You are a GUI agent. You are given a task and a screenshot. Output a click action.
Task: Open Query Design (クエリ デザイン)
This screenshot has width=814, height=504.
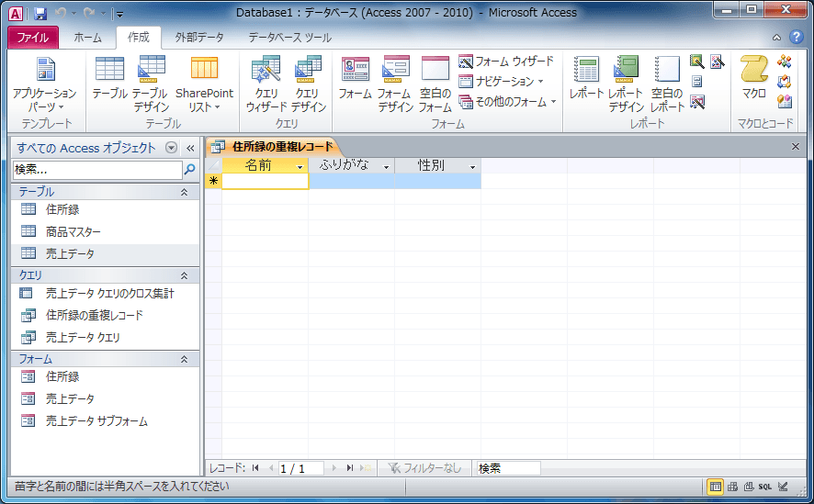pos(309,84)
